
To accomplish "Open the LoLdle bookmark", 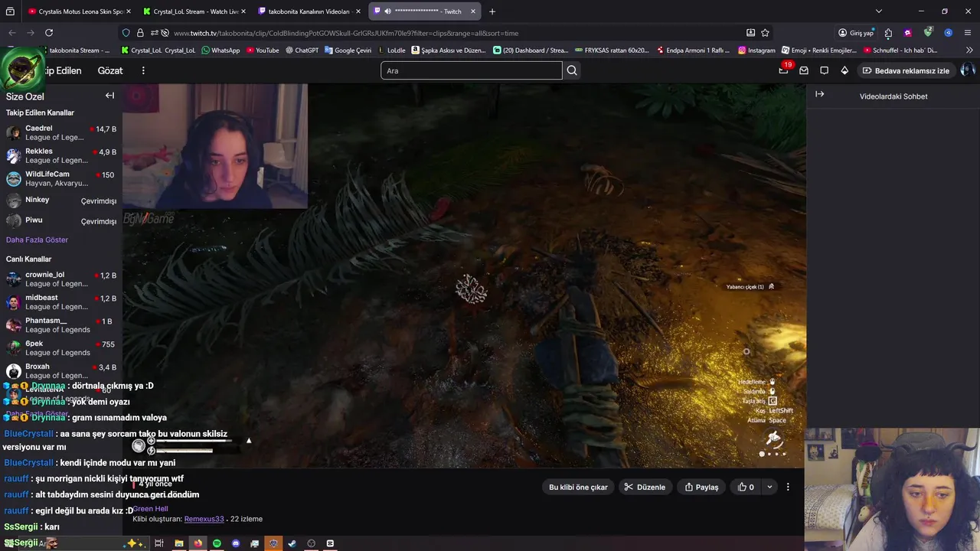I will click(390, 51).
